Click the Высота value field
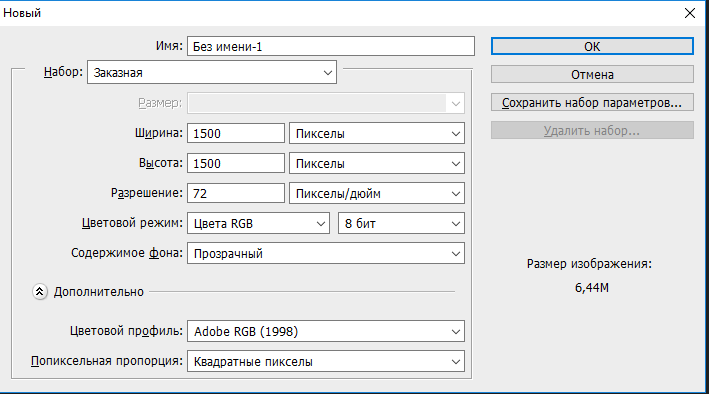Screen dimensions: 709x394 coord(236,163)
